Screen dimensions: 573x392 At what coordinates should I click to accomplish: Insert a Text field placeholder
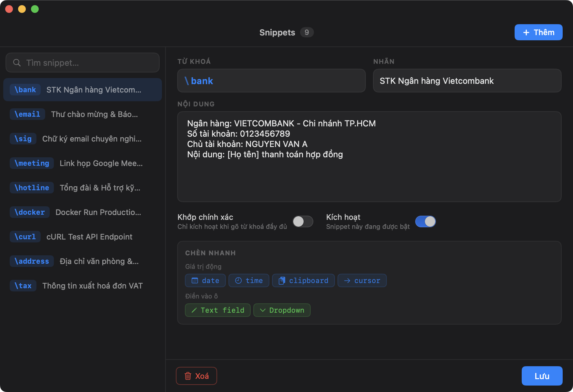[x=218, y=310]
